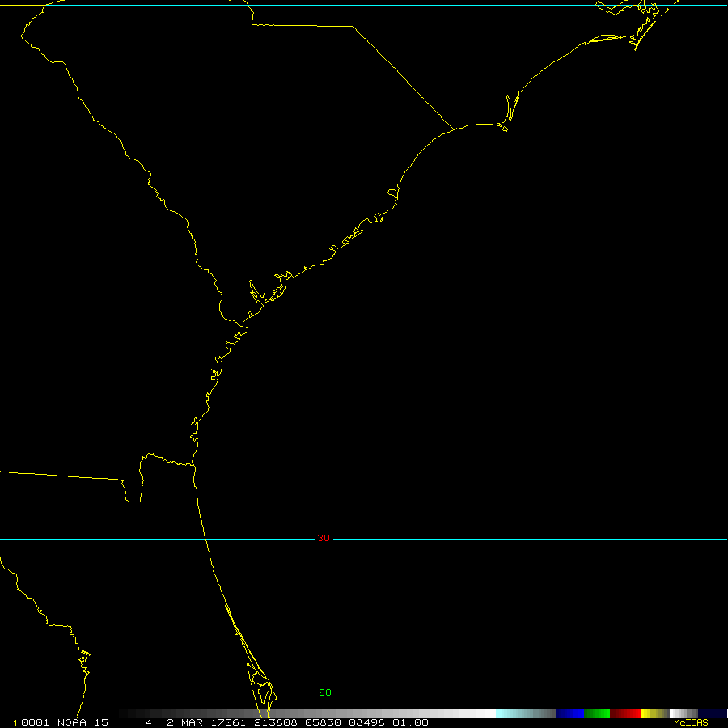Click the red 30 latitude label
Image resolution: width=728 pixels, height=728 pixels.
[324, 538]
